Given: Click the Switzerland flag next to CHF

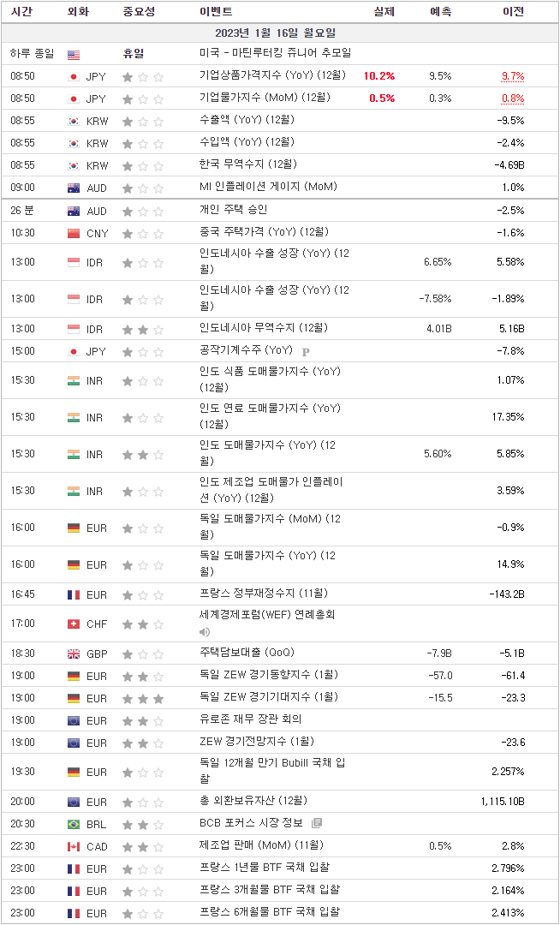Looking at the screenshot, I should pos(74,624).
